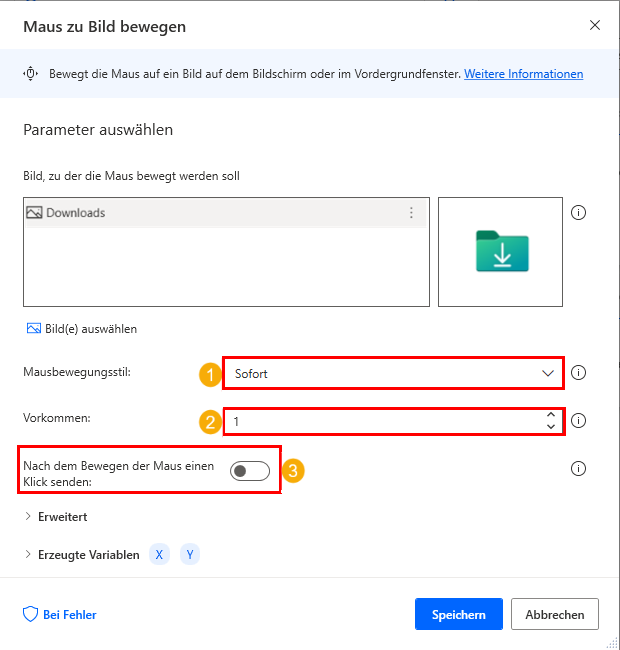Show info for the image selection field
Screen dimensions: 620x650
tap(578, 213)
